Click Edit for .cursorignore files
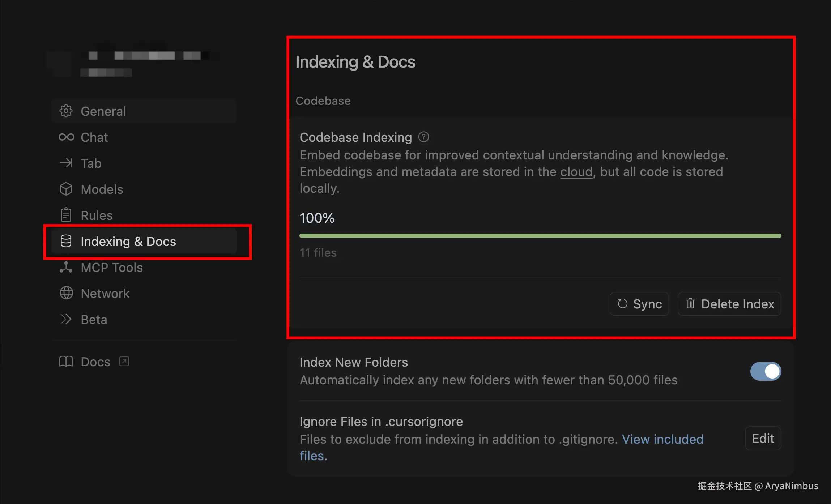This screenshot has width=831, height=504. (763, 439)
